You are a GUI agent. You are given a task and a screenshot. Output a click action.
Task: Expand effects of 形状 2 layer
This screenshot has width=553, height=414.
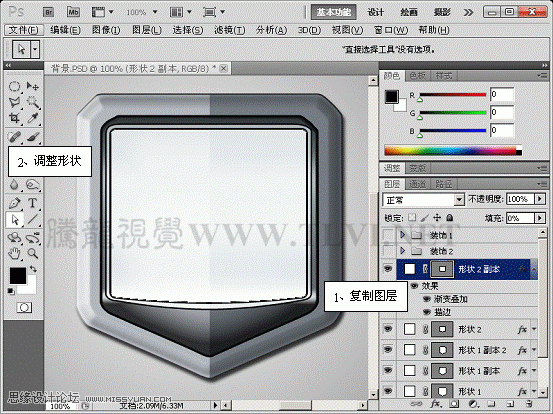[534, 329]
